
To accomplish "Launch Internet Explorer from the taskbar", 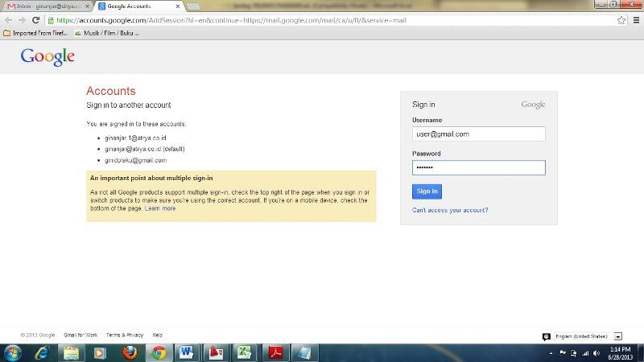I will click(42, 353).
